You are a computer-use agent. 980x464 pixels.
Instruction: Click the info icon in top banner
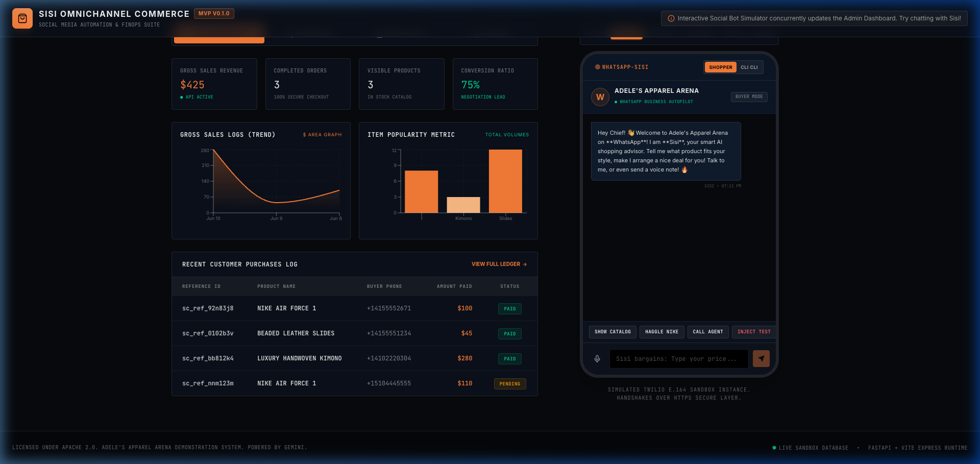pos(671,18)
